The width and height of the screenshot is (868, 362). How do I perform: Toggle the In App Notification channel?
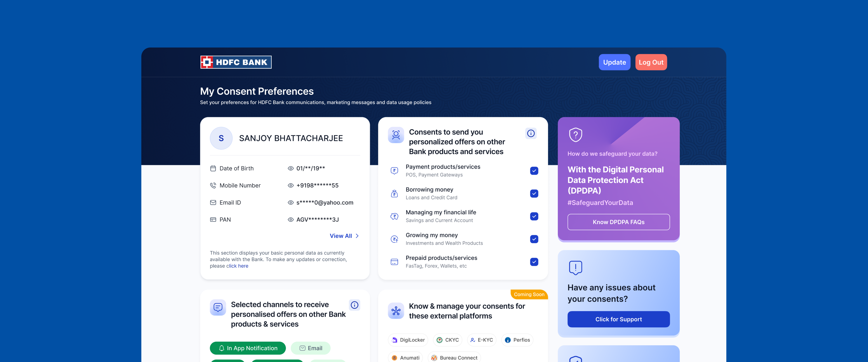(248, 348)
